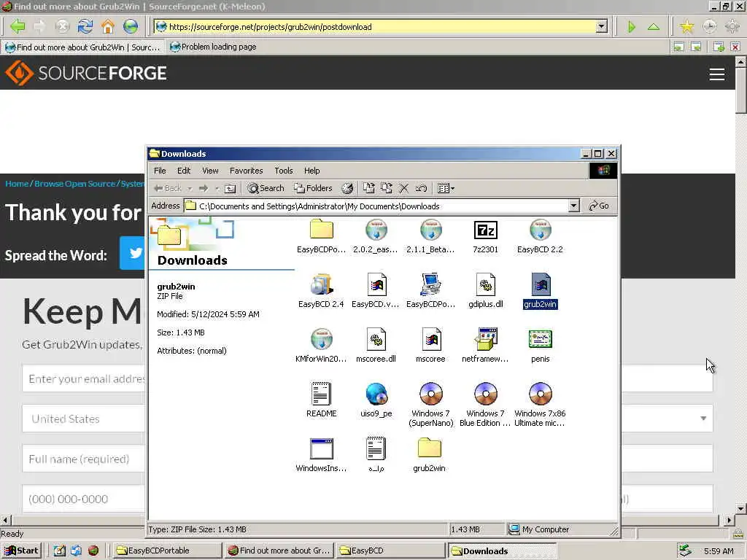Screen dimensions: 747x560
Task: Select the netframew... installer icon
Action: click(x=485, y=339)
